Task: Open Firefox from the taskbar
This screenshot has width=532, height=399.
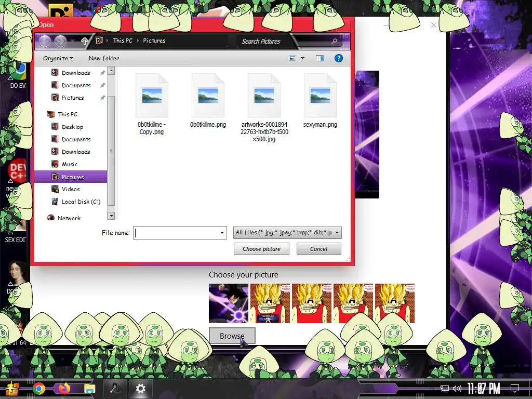Action: pyautogui.click(x=64, y=389)
